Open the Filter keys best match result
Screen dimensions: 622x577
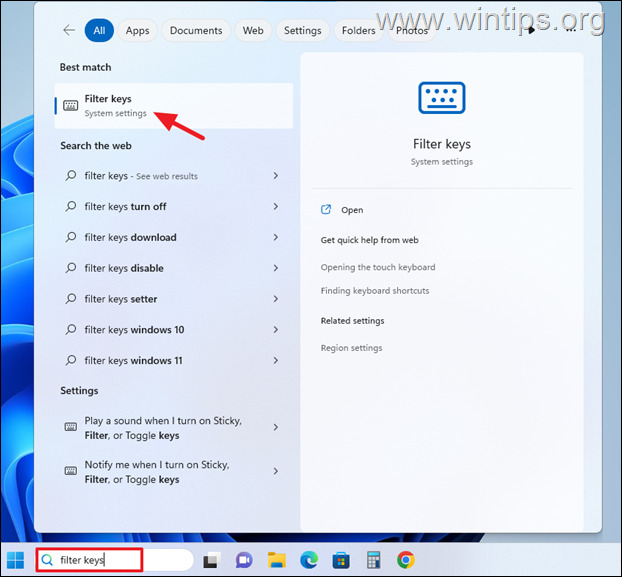click(x=174, y=105)
